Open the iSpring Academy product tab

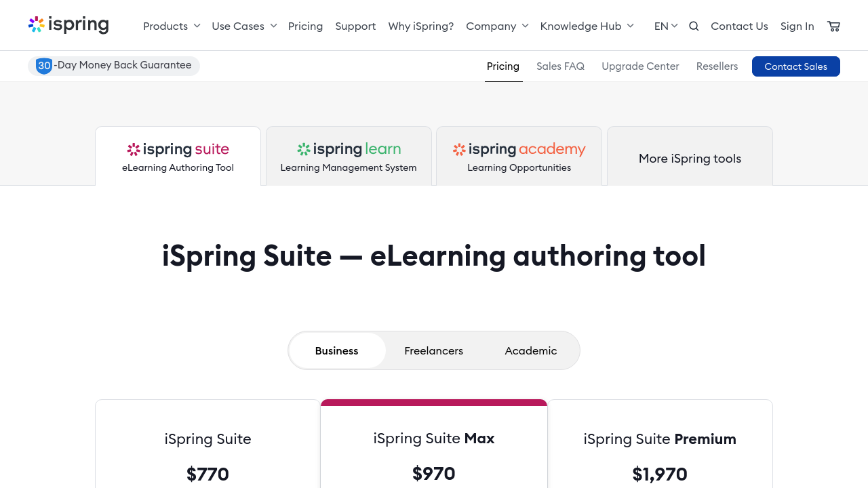519,157
